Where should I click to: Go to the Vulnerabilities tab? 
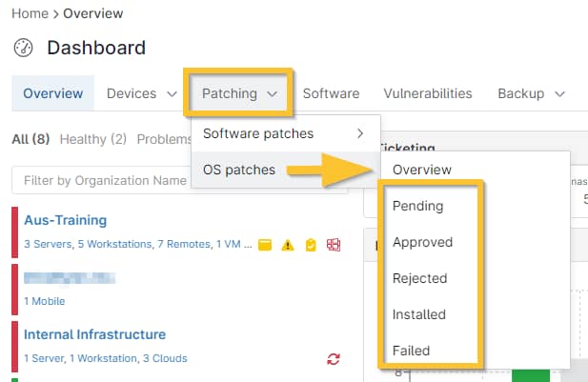pos(428,93)
